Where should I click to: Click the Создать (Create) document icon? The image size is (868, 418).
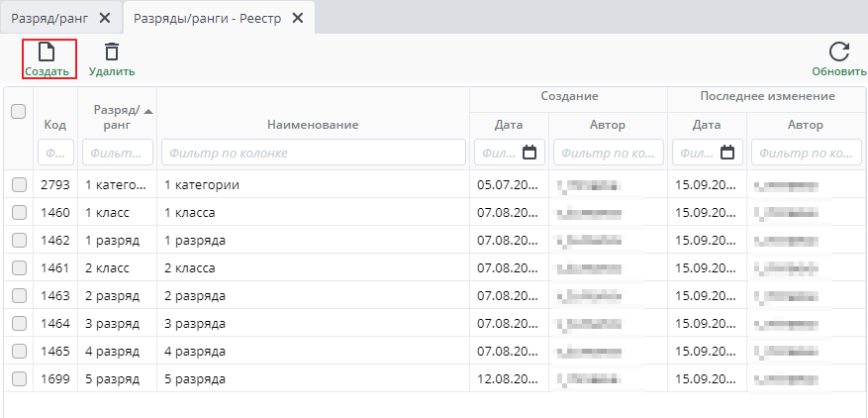[47, 52]
